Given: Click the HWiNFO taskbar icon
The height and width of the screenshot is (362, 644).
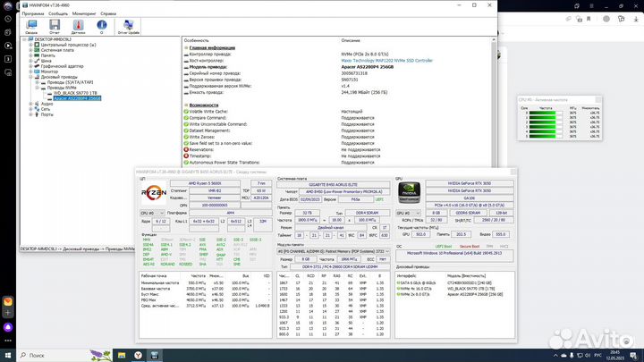Looking at the screenshot, I should 155,355.
